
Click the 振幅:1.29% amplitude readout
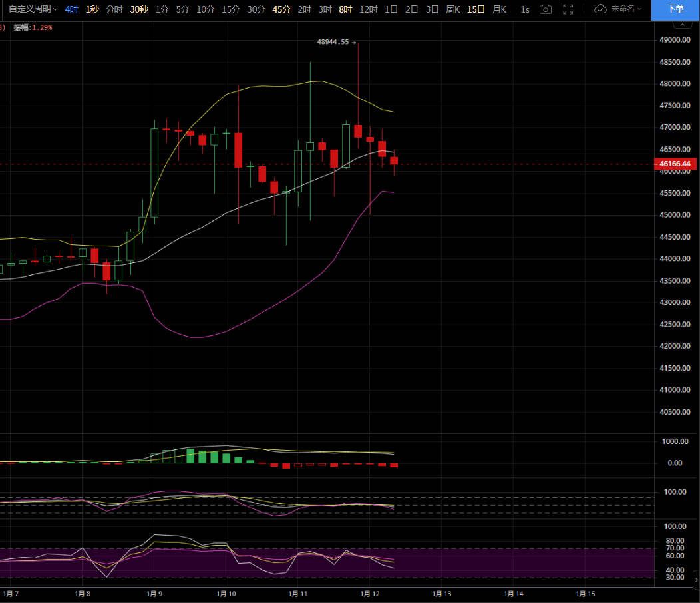pos(33,28)
